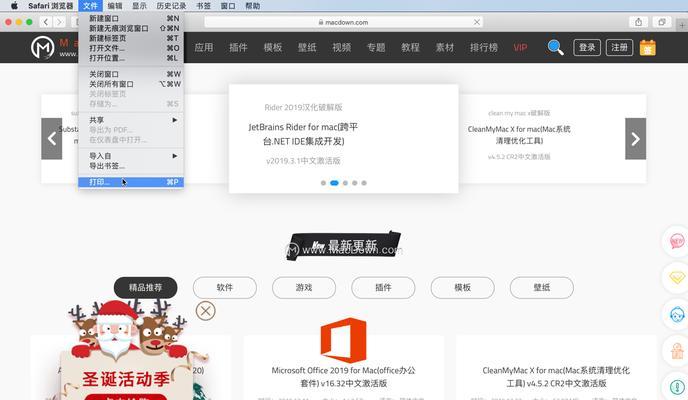Open 素材 navigation item

(444, 47)
